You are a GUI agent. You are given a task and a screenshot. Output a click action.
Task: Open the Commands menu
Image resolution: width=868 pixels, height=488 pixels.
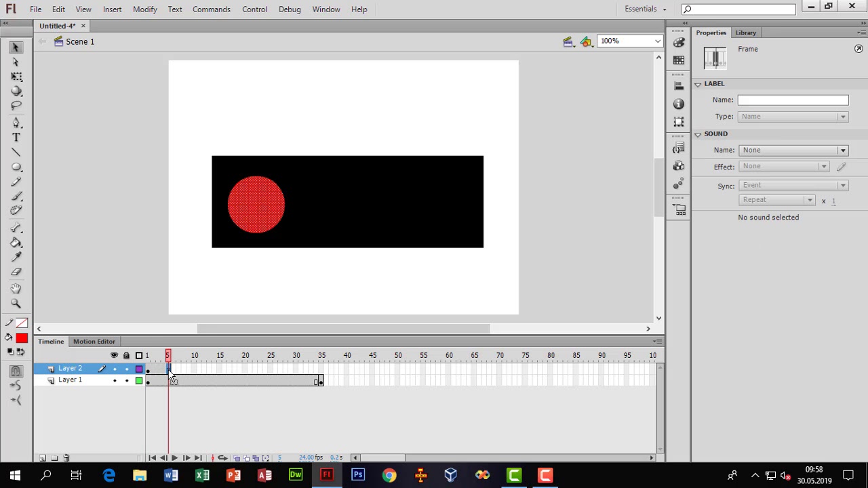(x=212, y=9)
